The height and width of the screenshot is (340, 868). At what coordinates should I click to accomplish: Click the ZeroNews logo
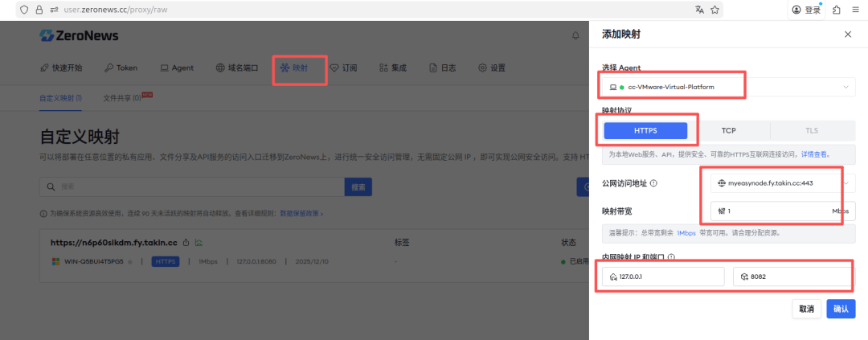click(x=79, y=36)
